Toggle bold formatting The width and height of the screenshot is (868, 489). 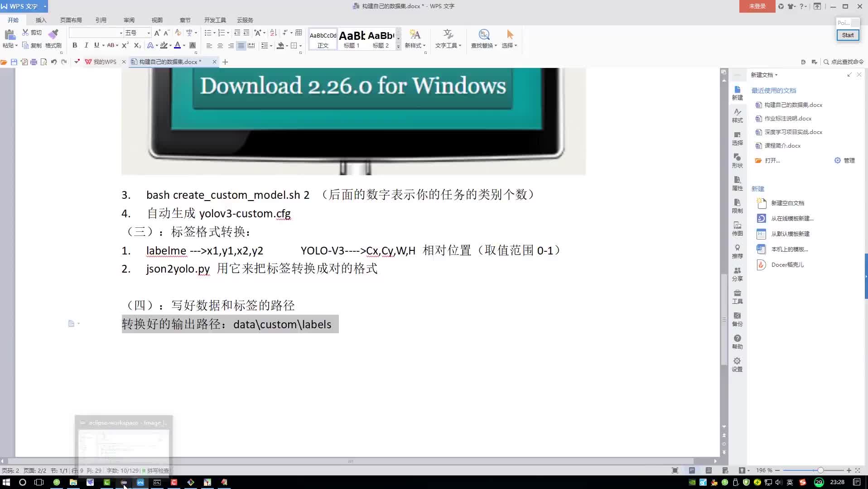[x=75, y=45]
